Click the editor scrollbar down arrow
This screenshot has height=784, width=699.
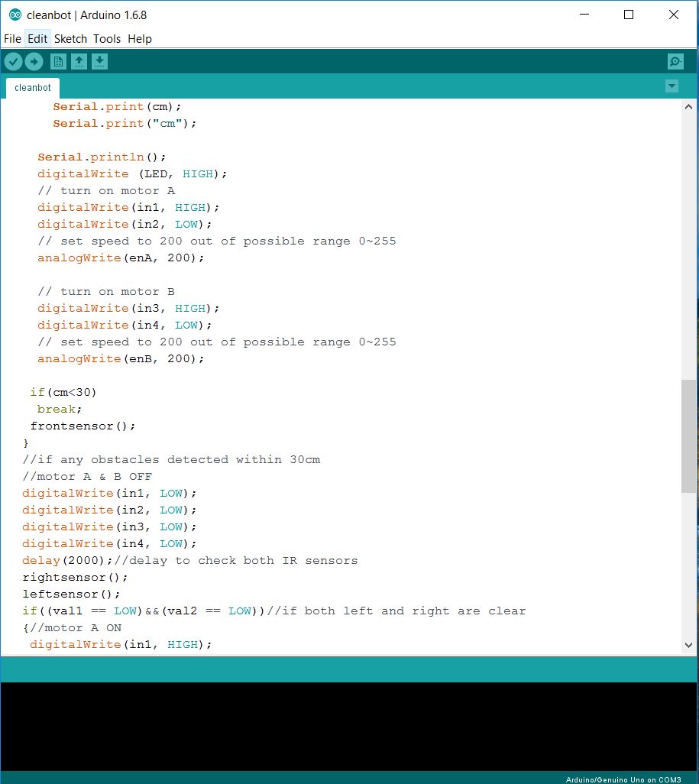coord(688,645)
